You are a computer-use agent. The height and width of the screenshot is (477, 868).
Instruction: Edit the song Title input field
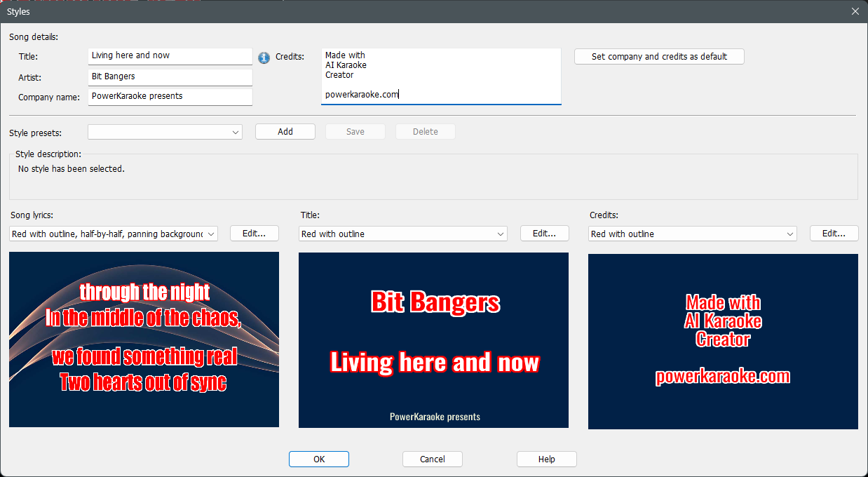coord(170,56)
